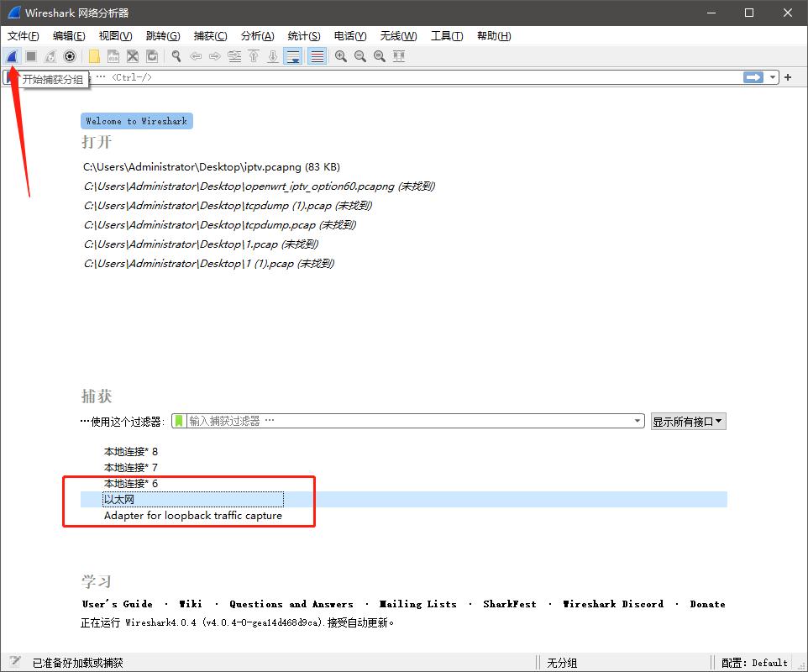
Task: Toggle packet list colorization
Action: pos(317,56)
